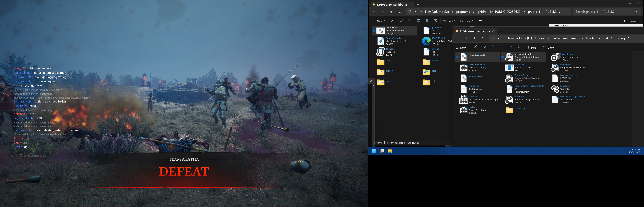Viewport: 644px width, 207px height.
Task: Open See more menu in ghidra_11 toolbar
Action: coord(481,21)
